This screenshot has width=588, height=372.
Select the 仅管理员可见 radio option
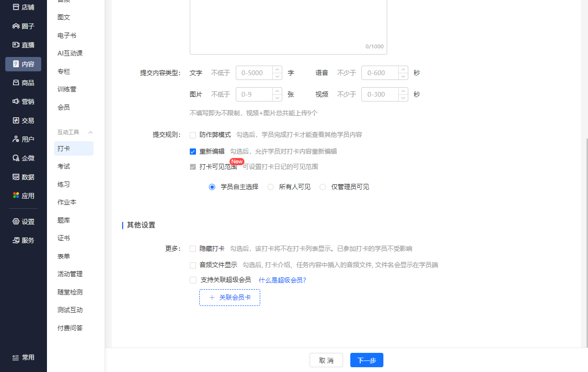(323, 187)
